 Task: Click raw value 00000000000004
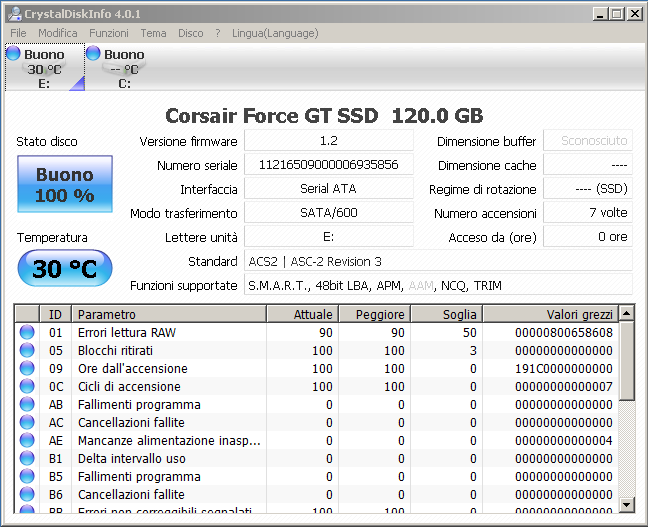coord(564,440)
